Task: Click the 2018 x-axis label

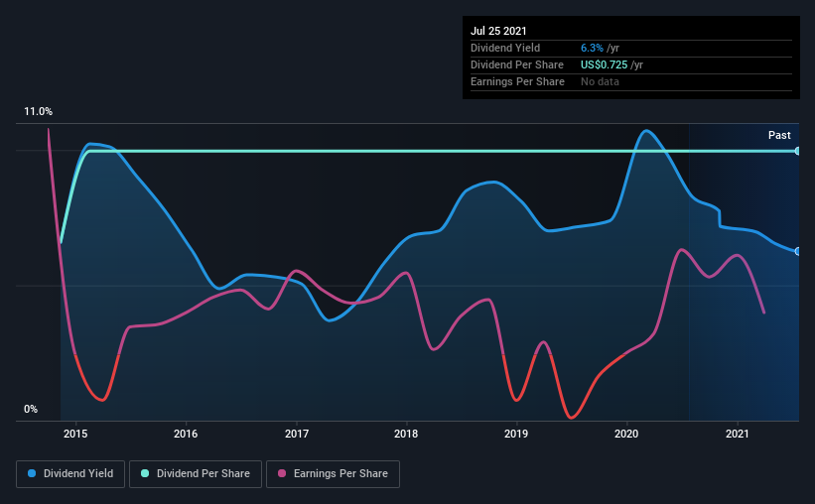Action: coord(406,434)
